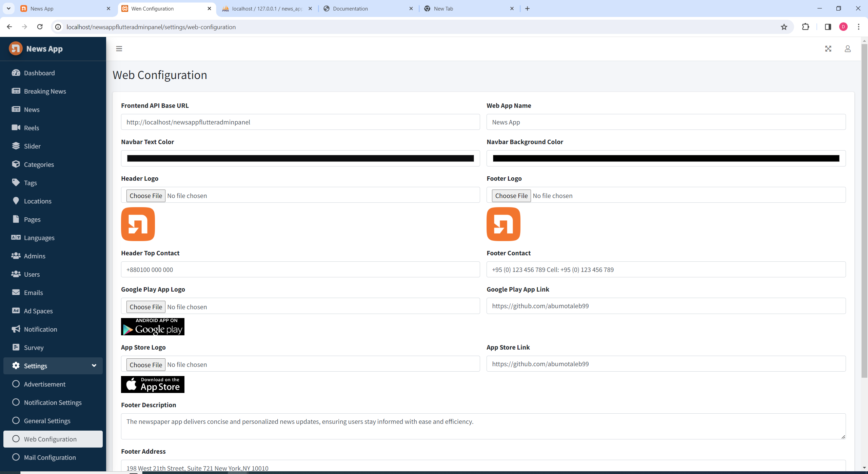Open the Dashboard sidebar icon
868x474 pixels.
[16, 73]
